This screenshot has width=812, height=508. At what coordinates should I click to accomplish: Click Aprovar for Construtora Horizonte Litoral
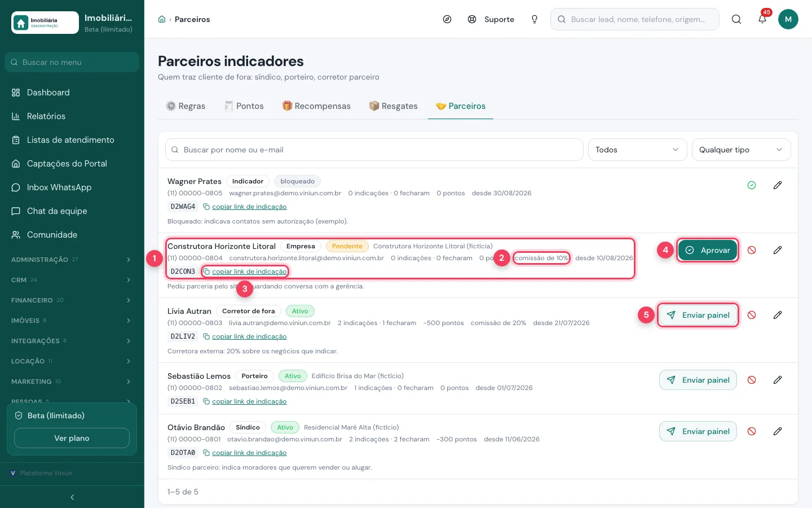708,250
